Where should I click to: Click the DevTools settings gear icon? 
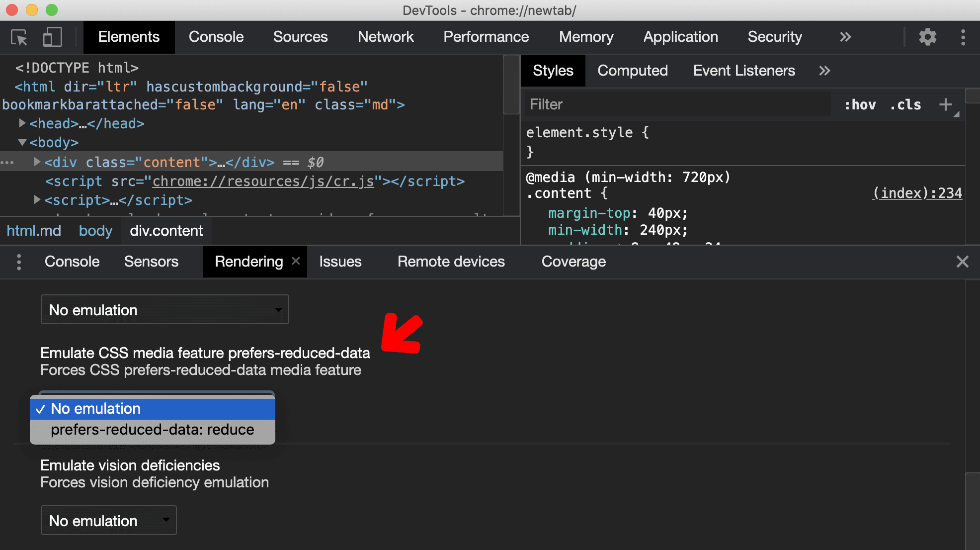[927, 36]
